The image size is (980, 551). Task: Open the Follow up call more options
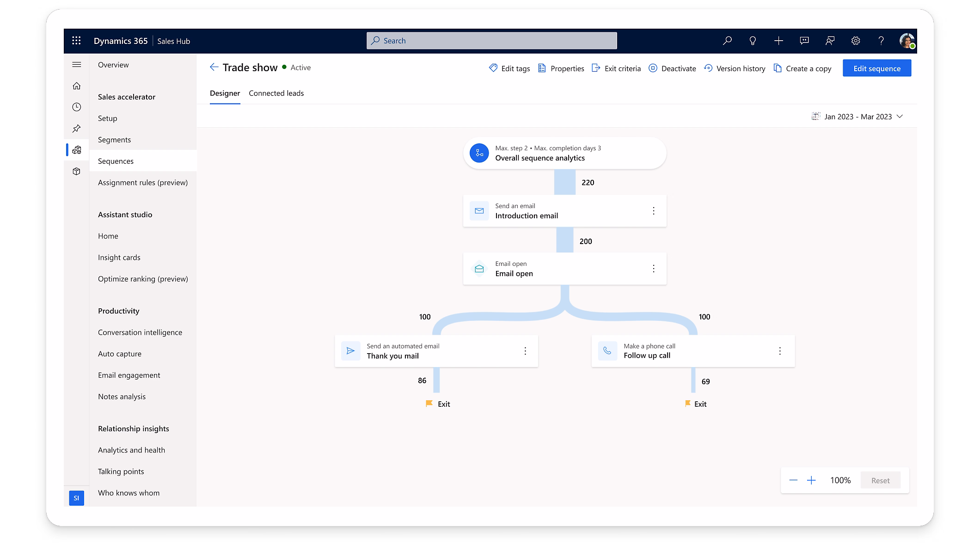[x=780, y=351]
